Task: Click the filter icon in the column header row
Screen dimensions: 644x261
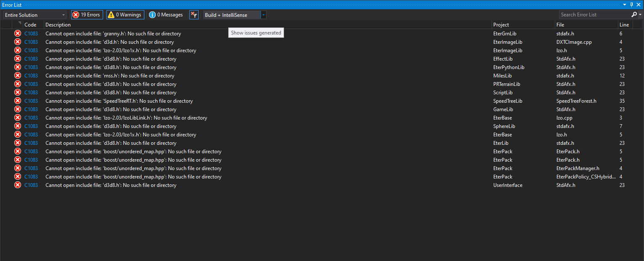Action: (20, 24)
